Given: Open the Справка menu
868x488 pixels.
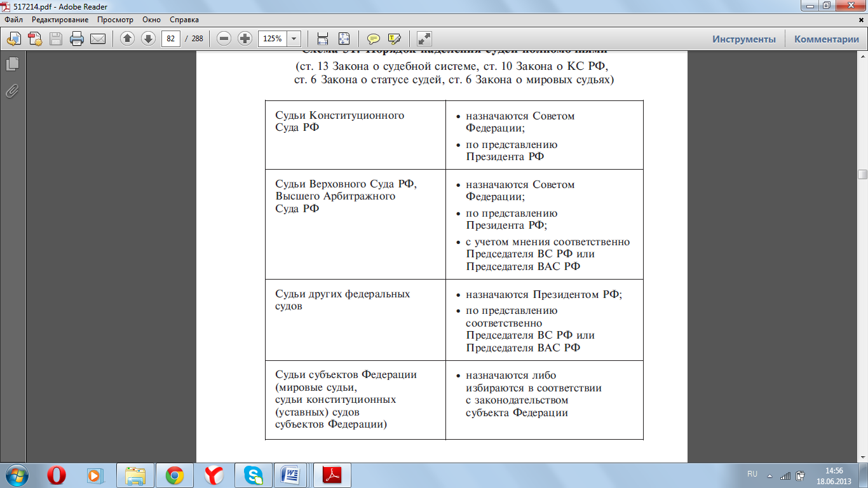Looking at the screenshot, I should click(184, 20).
